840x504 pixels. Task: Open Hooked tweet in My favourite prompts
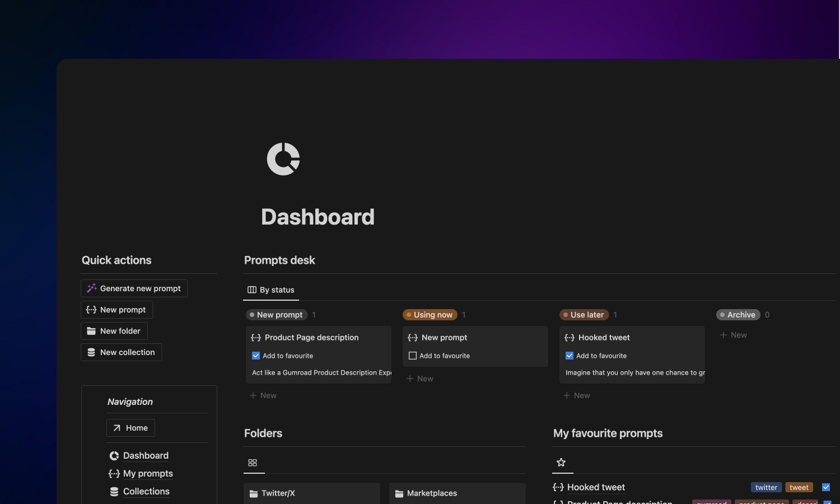596,487
